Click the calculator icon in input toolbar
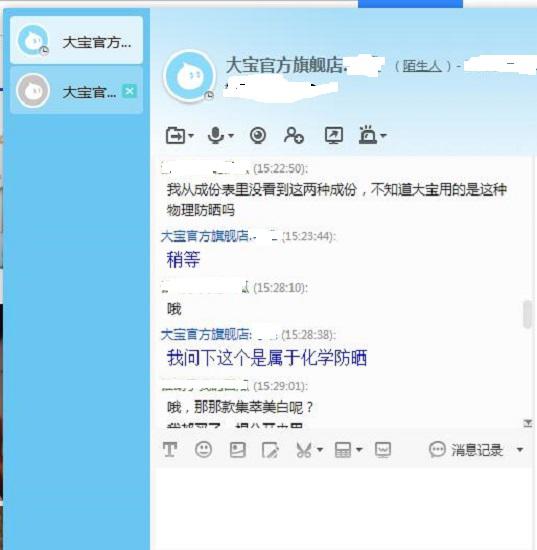Image resolution: width=537 pixels, height=550 pixels. pos(343,450)
